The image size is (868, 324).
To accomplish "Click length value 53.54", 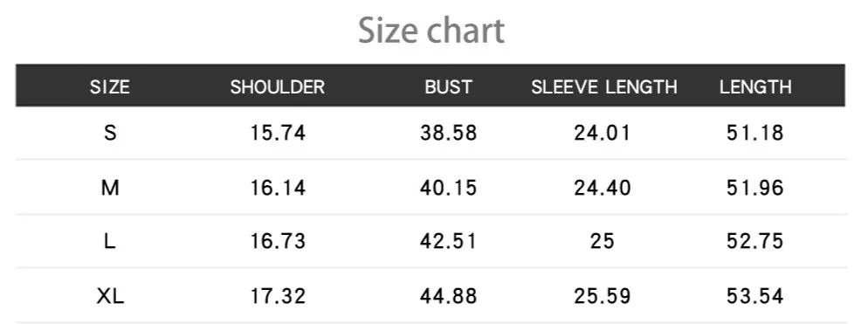I will pos(755,296).
